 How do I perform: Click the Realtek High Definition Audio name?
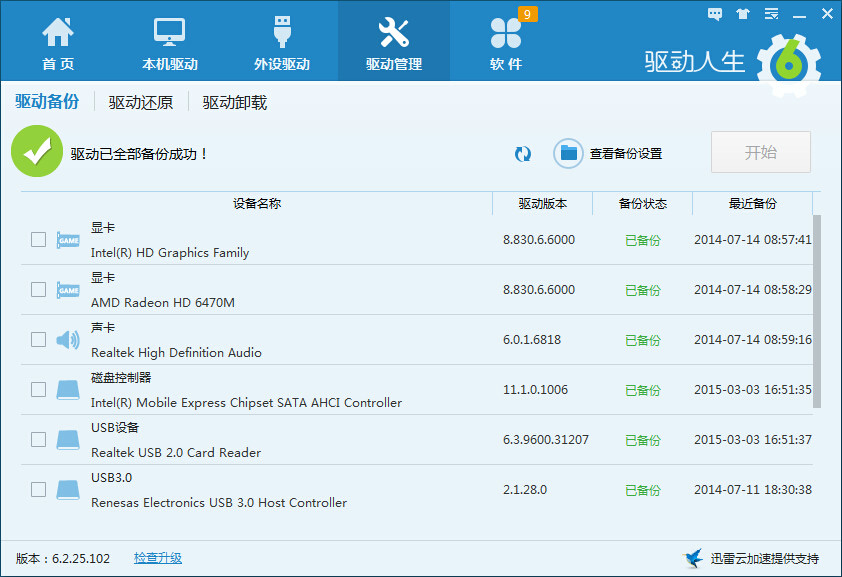click(x=176, y=352)
